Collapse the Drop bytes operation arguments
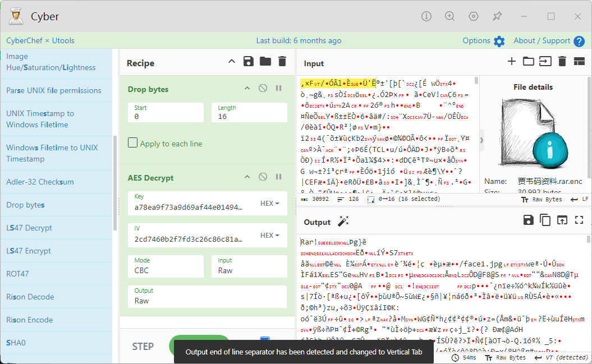This screenshot has width=592, height=364. (x=247, y=88)
